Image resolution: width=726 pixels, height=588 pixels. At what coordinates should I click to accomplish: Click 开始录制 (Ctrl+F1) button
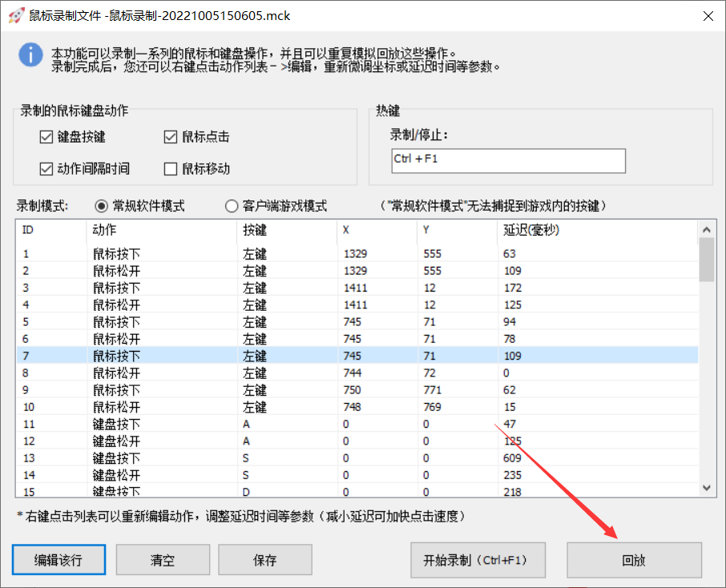coord(478,560)
